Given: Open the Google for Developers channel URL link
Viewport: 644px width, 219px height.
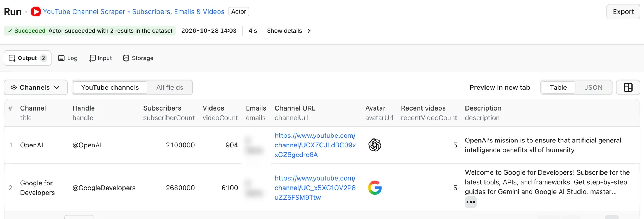Looking at the screenshot, I should tap(315, 188).
